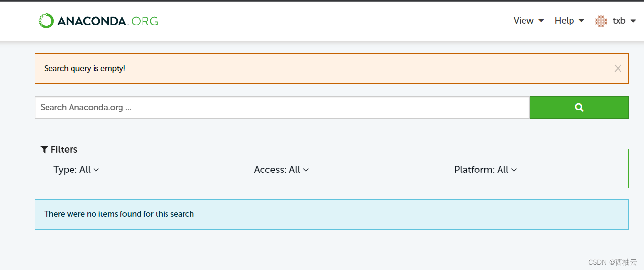The width and height of the screenshot is (644, 270).
Task: Expand the Access: All filter dropdown
Action: click(x=281, y=170)
